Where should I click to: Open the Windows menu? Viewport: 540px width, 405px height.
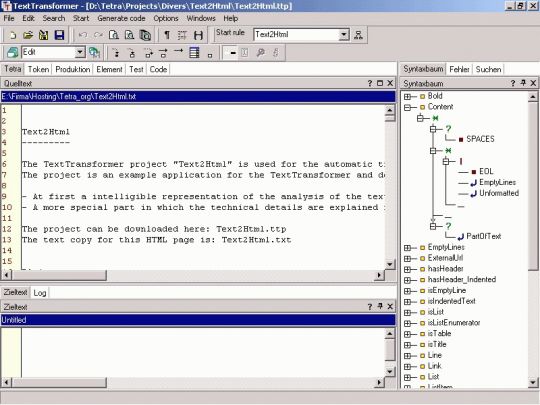(x=201, y=18)
